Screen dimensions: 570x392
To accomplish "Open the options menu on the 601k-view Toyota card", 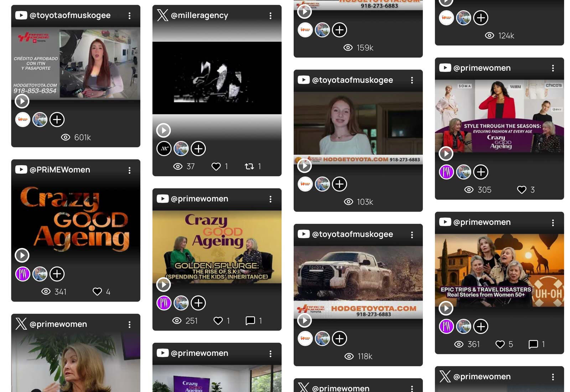I will [129, 16].
